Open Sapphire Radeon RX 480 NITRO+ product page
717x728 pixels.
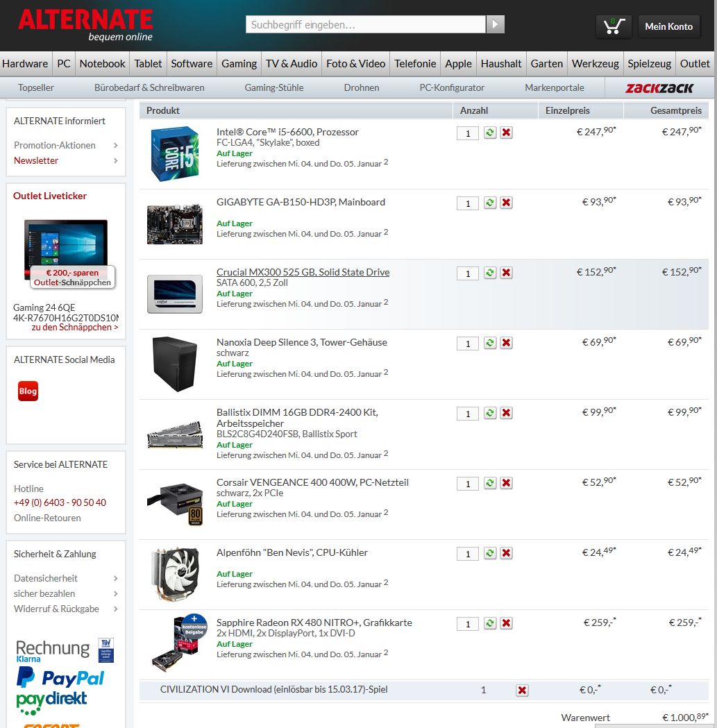(x=314, y=623)
